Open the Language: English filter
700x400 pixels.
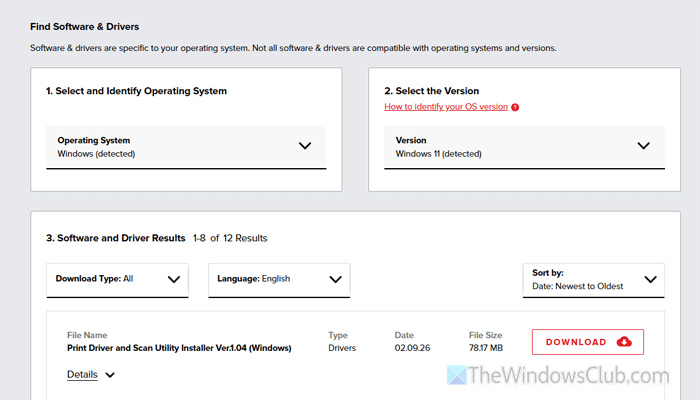coord(279,280)
